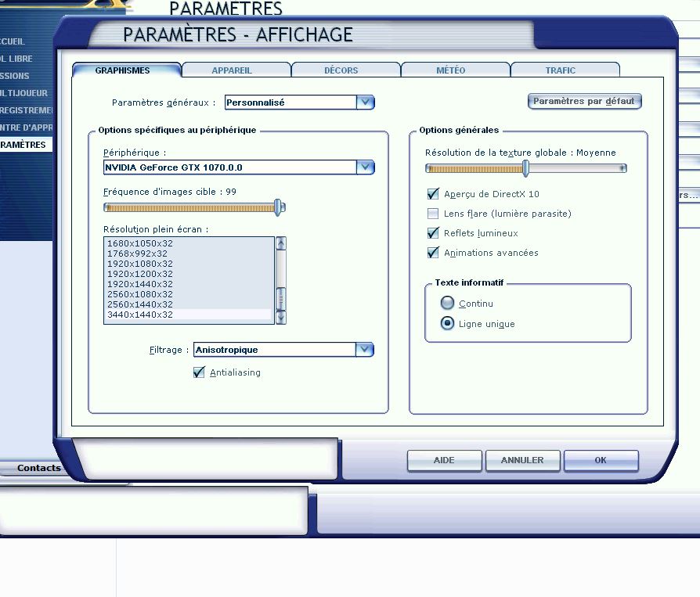
Task: Click the AIDE button
Action: coord(444,460)
